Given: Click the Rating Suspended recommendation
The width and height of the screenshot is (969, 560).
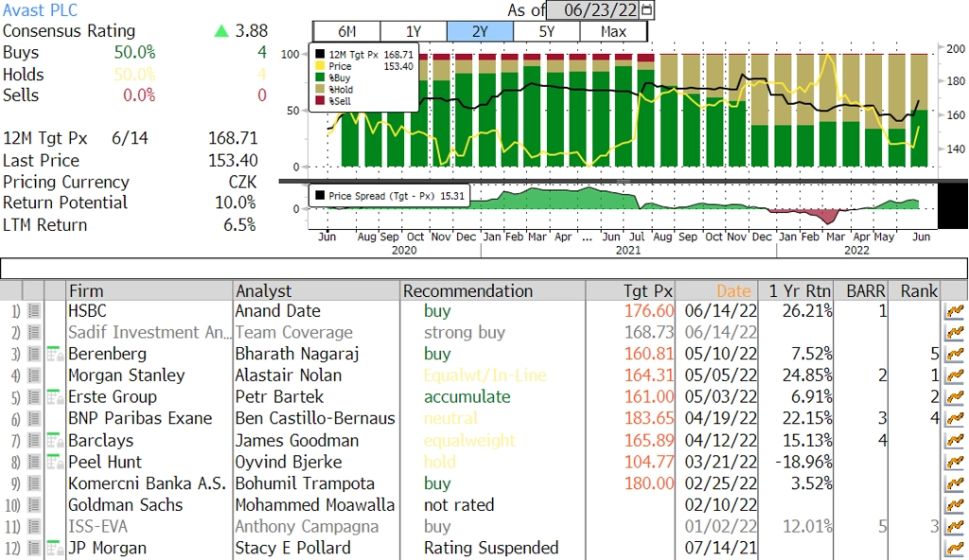Looking at the screenshot, I should (491, 548).
